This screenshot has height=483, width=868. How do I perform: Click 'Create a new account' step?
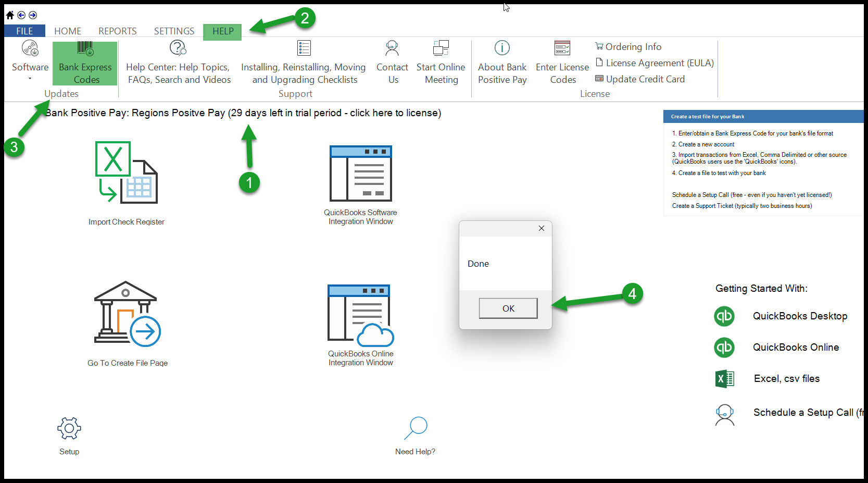[x=703, y=144]
